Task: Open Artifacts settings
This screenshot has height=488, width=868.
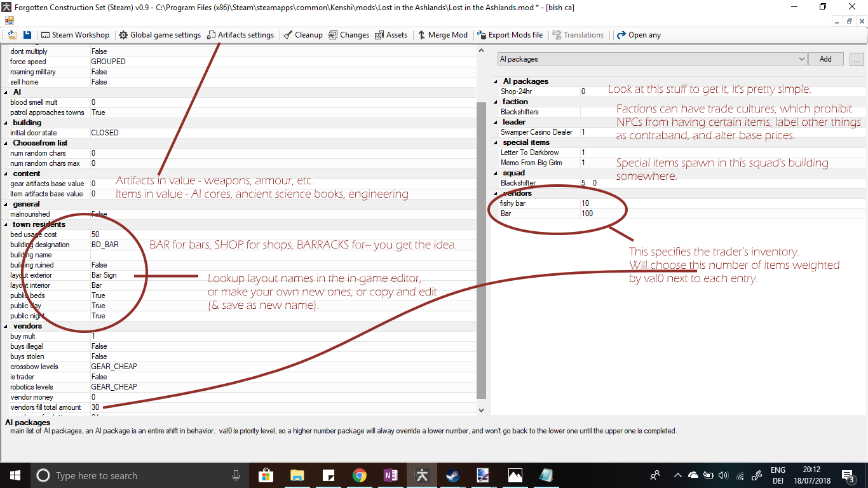Action: 240,35
